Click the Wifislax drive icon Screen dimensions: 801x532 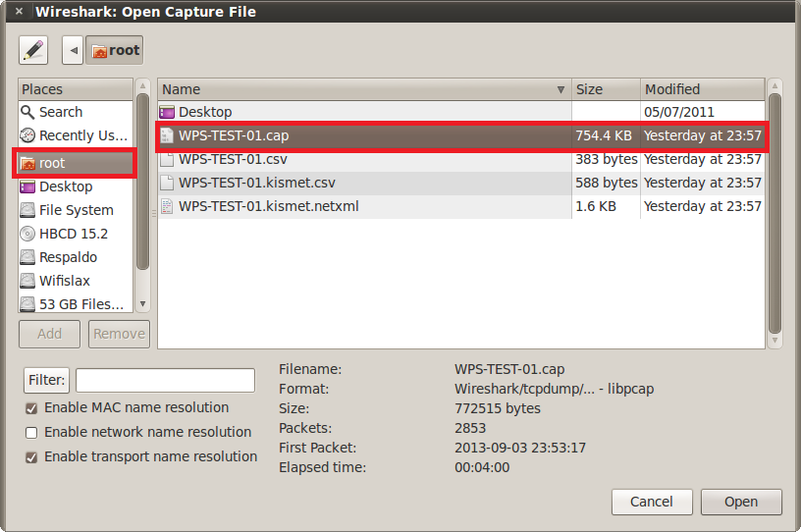27,281
